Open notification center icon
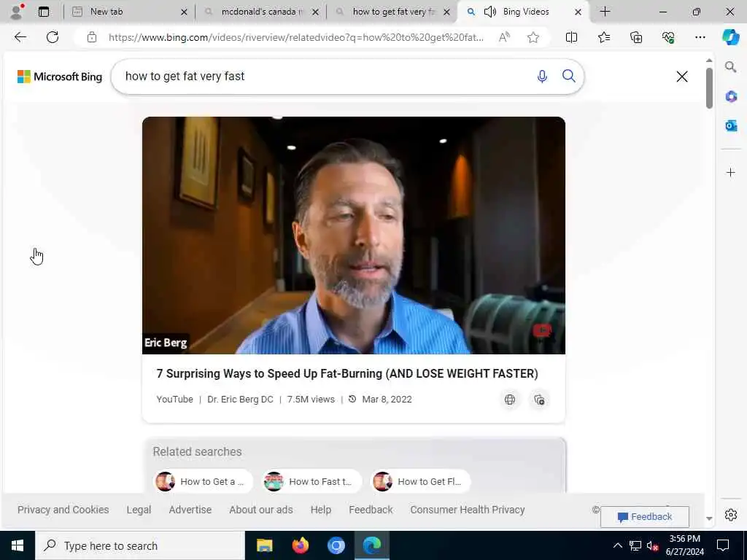 coord(723,545)
